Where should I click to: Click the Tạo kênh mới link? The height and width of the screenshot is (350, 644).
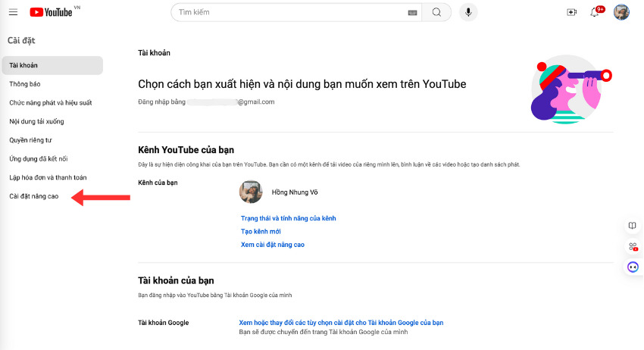(x=261, y=231)
